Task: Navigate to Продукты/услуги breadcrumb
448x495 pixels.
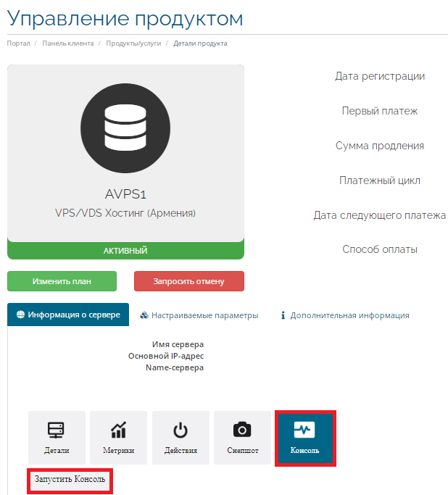Action: point(133,43)
